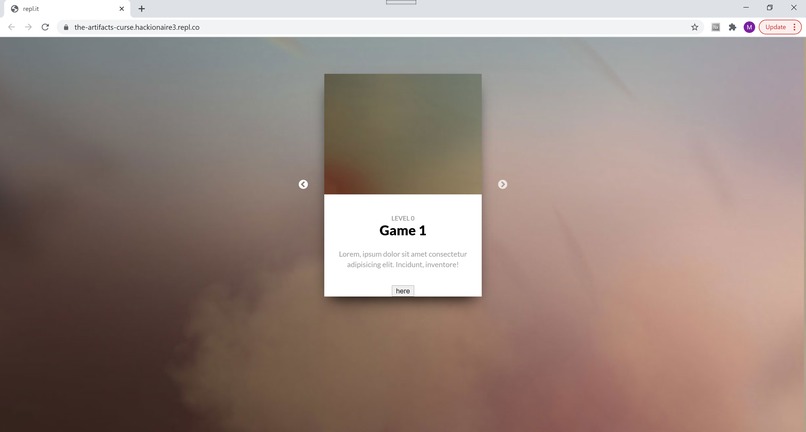This screenshot has height=432, width=806.
Task: Select the repl.it tab
Action: [x=65, y=9]
